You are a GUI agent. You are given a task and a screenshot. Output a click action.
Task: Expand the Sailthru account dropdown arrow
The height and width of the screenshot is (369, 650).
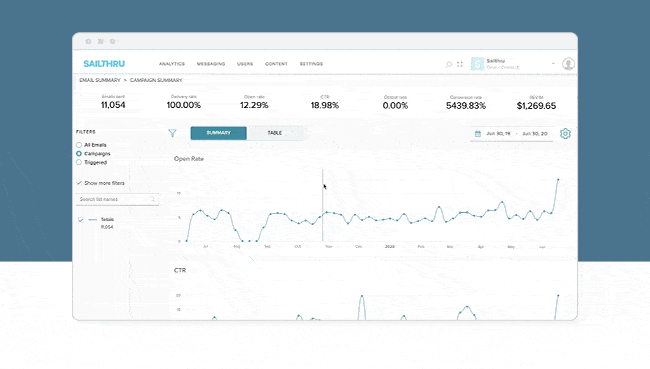click(x=553, y=63)
